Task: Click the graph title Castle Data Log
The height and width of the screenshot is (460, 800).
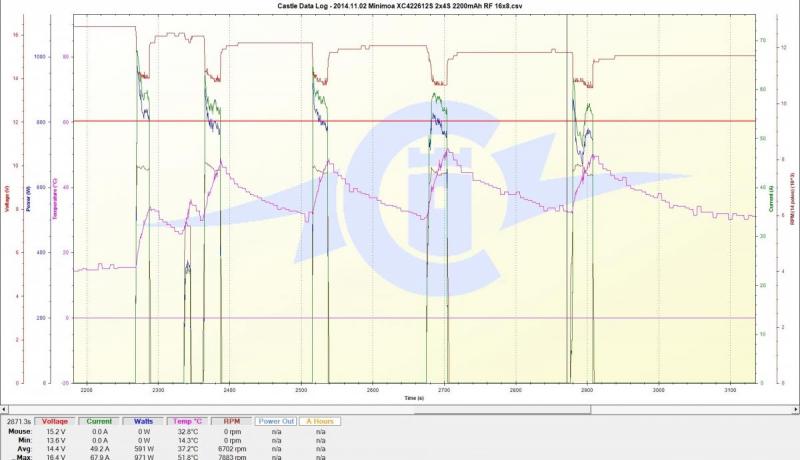Action: point(400,6)
